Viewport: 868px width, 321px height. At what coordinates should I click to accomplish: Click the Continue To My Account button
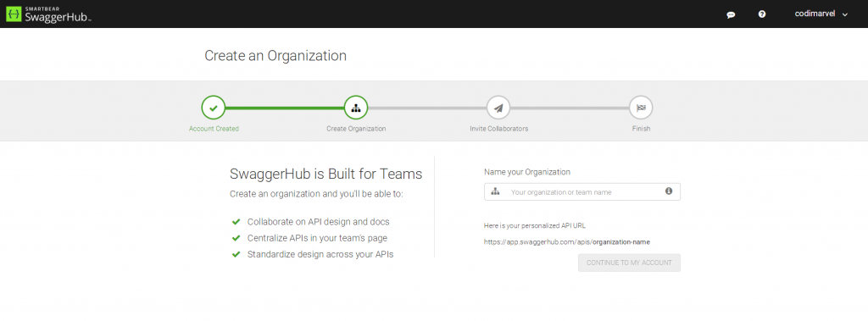(x=630, y=263)
